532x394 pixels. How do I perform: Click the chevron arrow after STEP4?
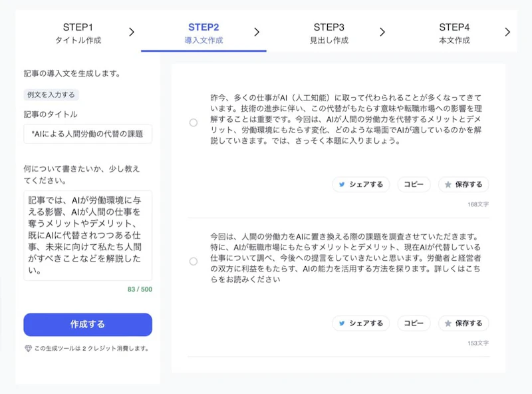click(507, 32)
